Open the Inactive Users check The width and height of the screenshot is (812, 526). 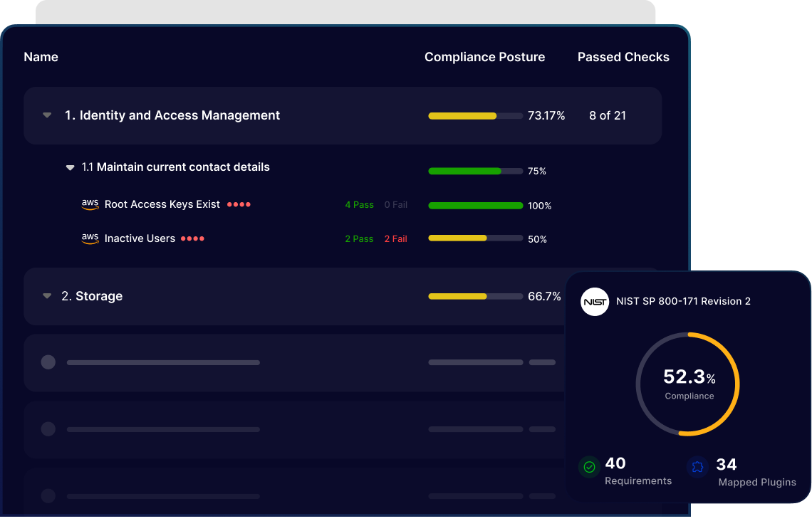coord(140,238)
